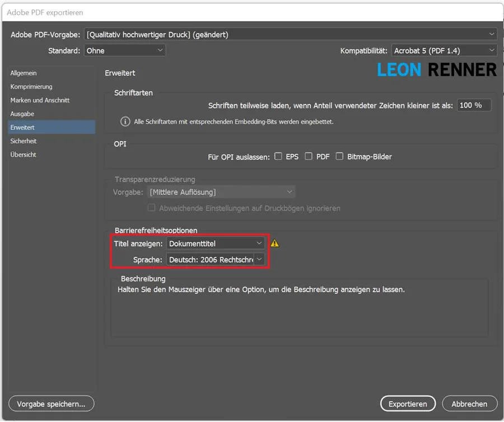The image size is (504, 422).
Task: Expand the Standard dropdown
Action: 125,50
